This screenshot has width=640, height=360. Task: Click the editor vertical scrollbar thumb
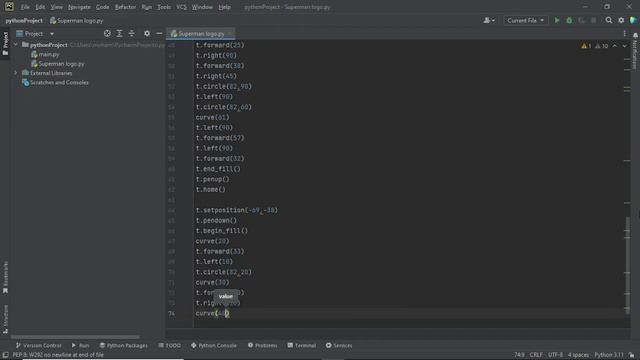(627, 265)
